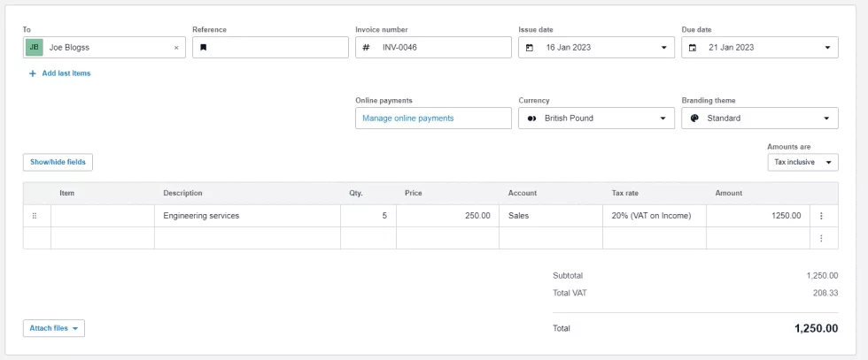Click the Show/hide fields button

pos(58,162)
